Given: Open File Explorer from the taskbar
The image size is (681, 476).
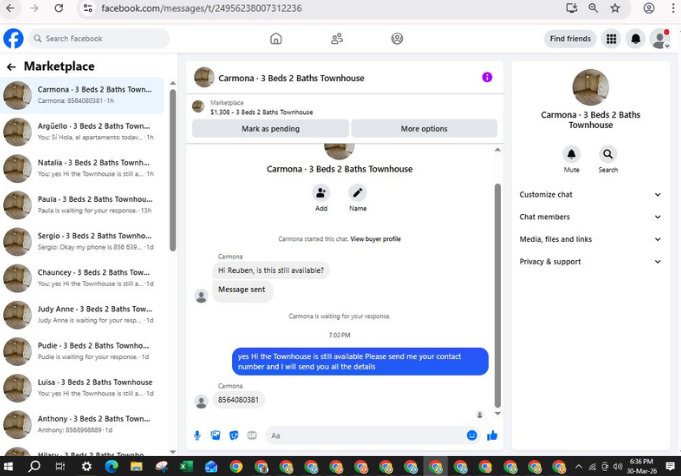Looking at the screenshot, I should point(136,466).
